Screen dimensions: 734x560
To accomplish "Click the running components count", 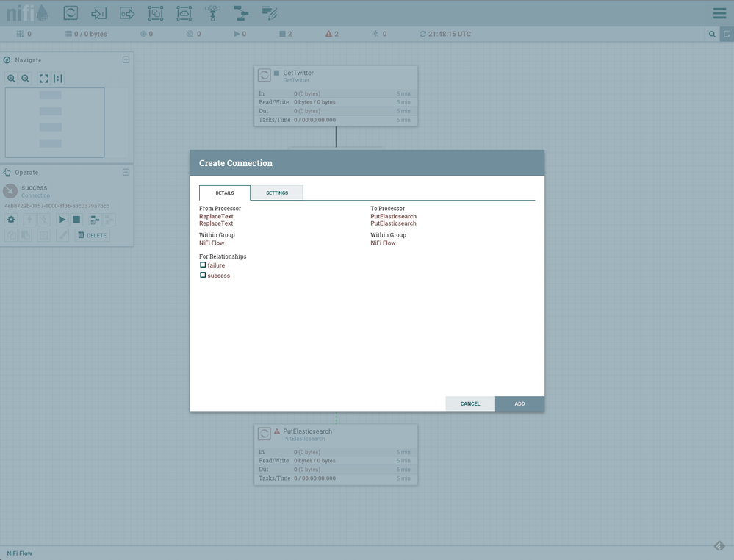I will (x=240, y=34).
